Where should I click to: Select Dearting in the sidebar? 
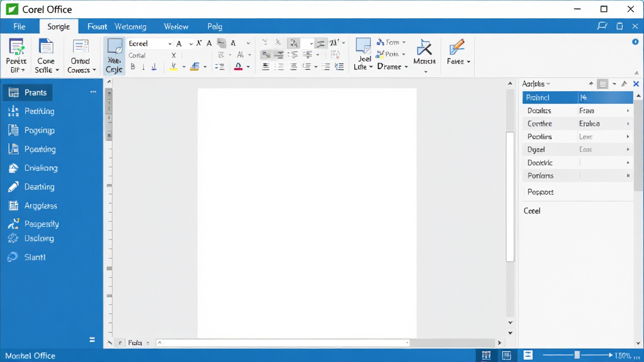(31, 187)
